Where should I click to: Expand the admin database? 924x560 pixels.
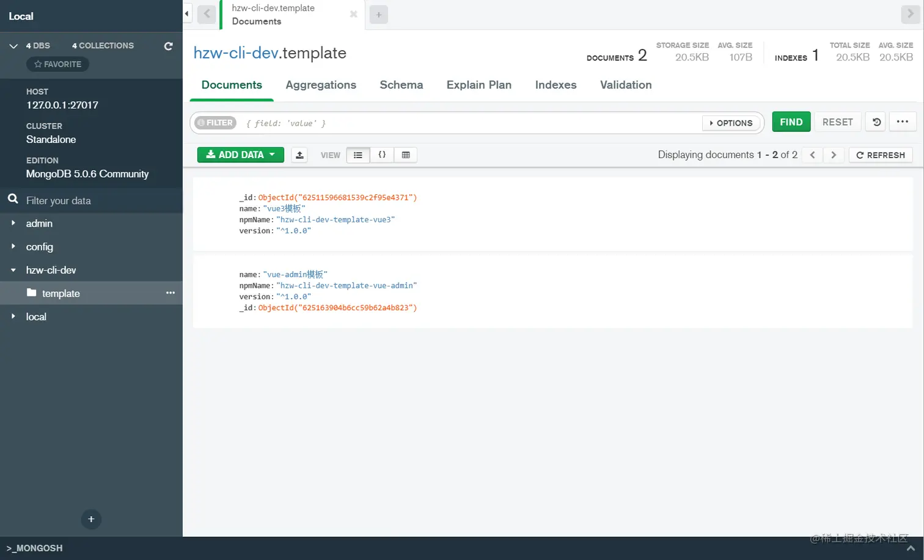13,224
